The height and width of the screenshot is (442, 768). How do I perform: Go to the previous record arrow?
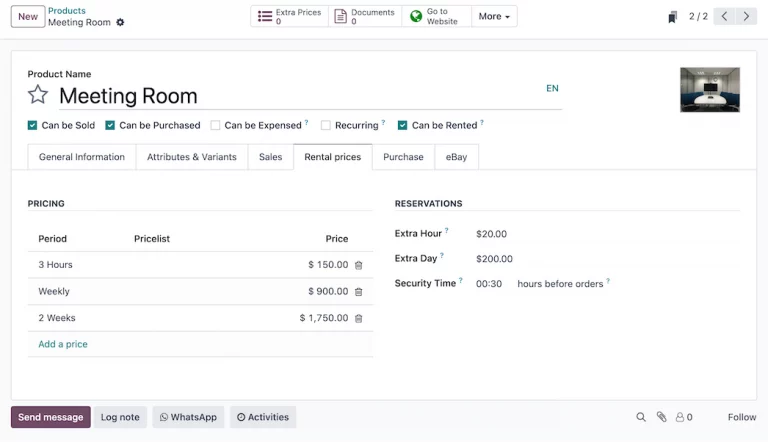[x=724, y=16]
